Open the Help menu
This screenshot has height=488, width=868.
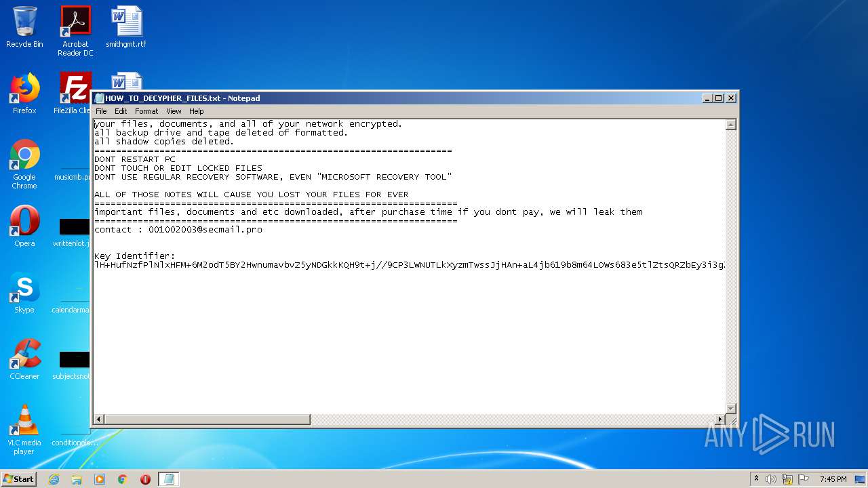197,111
